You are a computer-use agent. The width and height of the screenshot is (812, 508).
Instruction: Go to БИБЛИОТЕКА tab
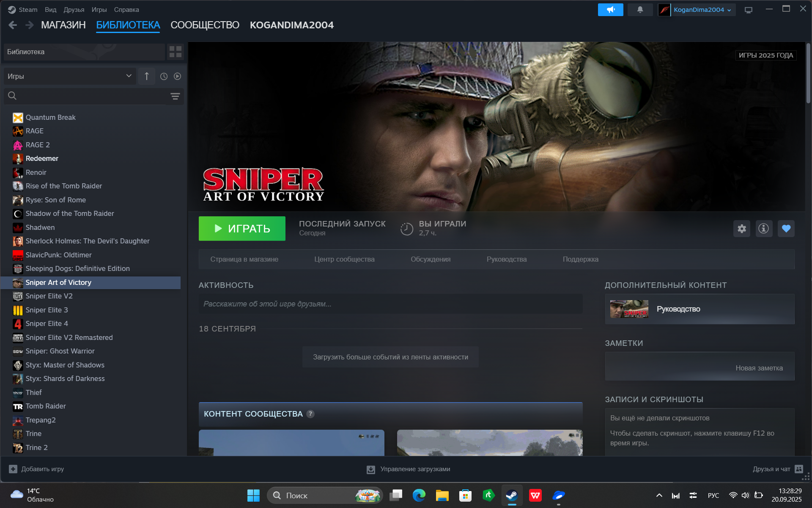click(128, 25)
